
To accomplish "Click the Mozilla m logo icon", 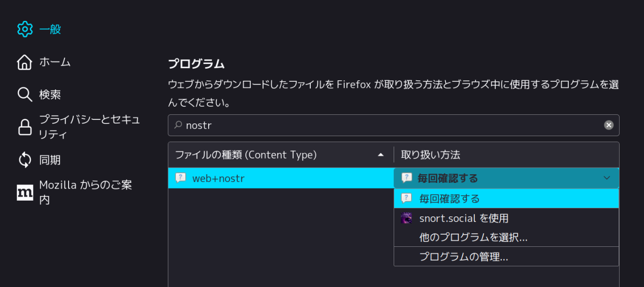I will pos(25,193).
